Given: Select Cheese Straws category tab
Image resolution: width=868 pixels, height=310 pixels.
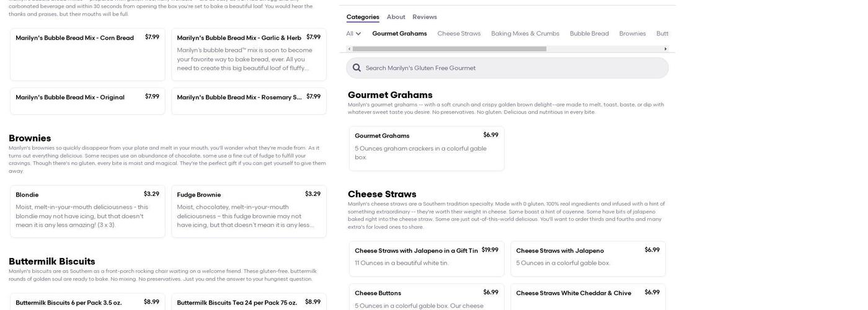Looking at the screenshot, I should 459,33.
